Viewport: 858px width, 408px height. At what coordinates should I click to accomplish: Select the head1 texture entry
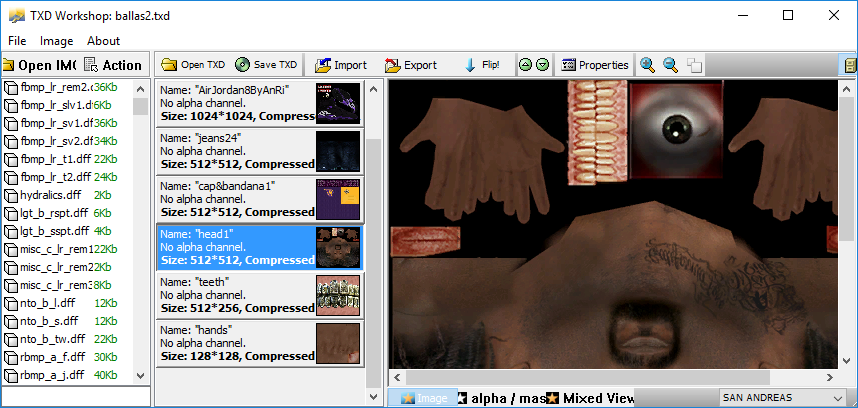(x=260, y=247)
